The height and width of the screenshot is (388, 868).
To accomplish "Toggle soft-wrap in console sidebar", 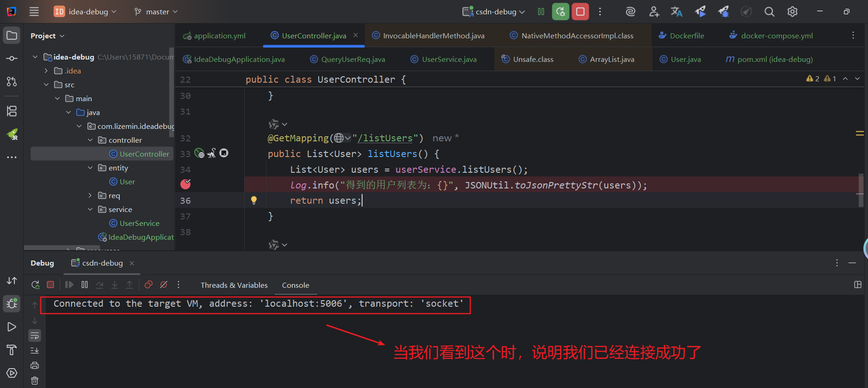I will [35, 335].
